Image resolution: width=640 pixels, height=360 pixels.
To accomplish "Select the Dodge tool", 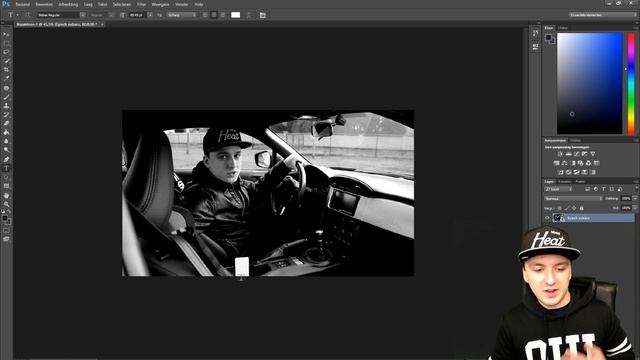I will coord(6,150).
